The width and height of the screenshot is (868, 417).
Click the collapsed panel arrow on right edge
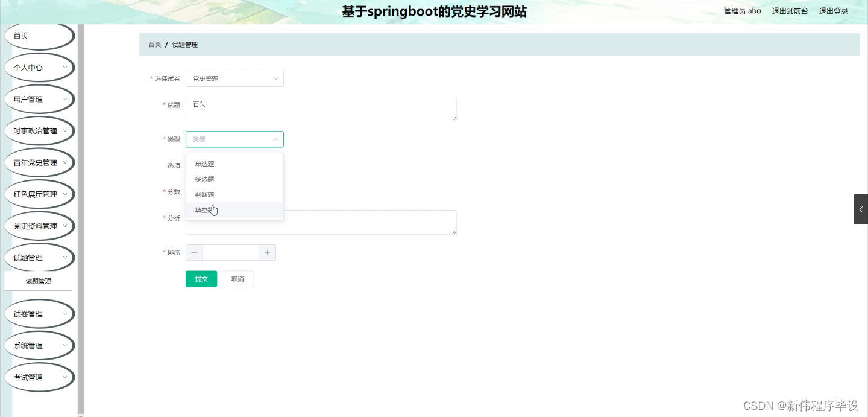(861, 209)
